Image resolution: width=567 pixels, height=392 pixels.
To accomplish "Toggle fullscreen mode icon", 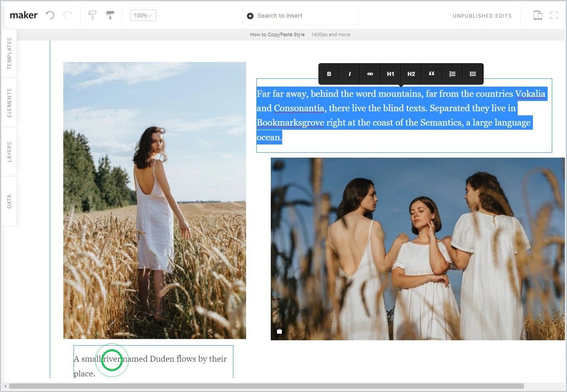I will [554, 16].
